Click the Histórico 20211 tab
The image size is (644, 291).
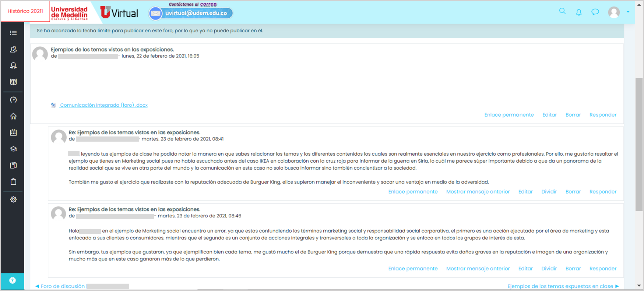[25, 11]
